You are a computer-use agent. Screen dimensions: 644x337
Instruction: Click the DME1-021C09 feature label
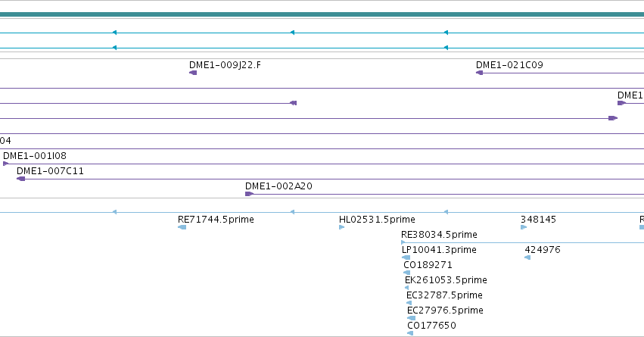tap(509, 65)
